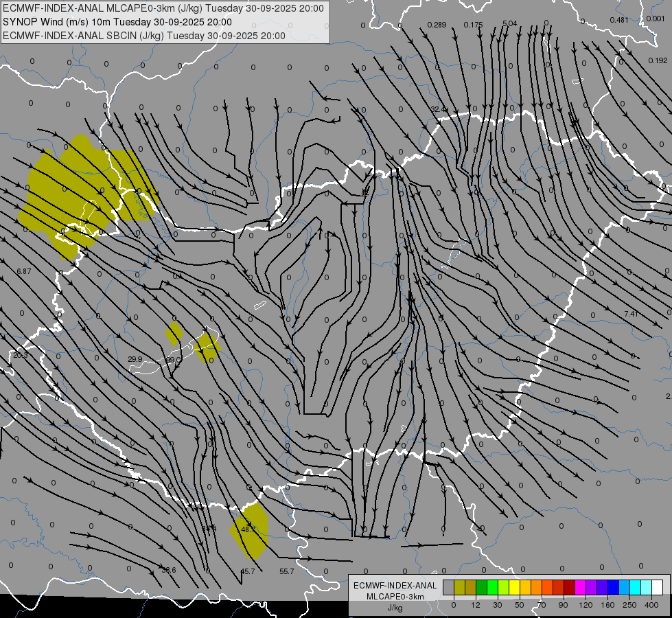Click the MLCAPE0-3km legend subtitle
The image size is (672, 618).
[x=395, y=597]
